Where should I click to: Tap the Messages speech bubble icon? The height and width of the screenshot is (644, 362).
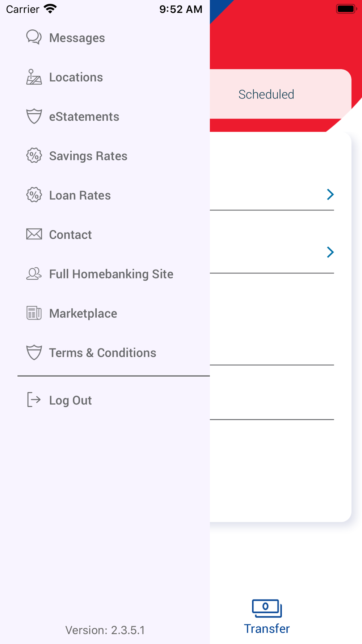[34, 37]
